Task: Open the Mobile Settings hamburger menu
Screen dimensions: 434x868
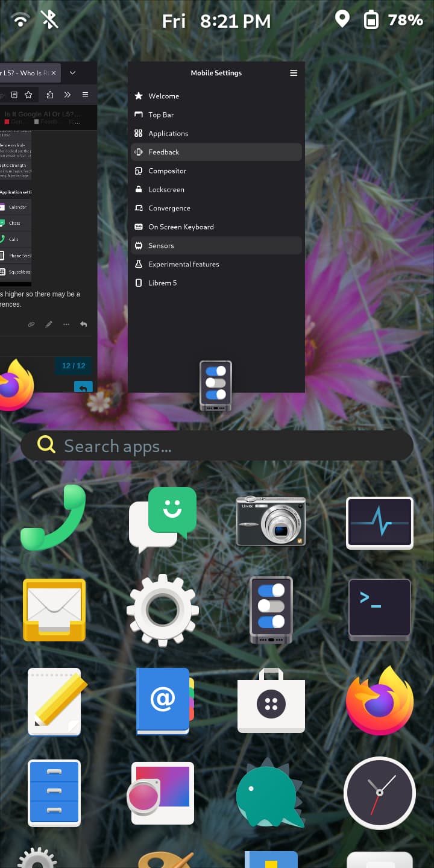Action: [294, 73]
